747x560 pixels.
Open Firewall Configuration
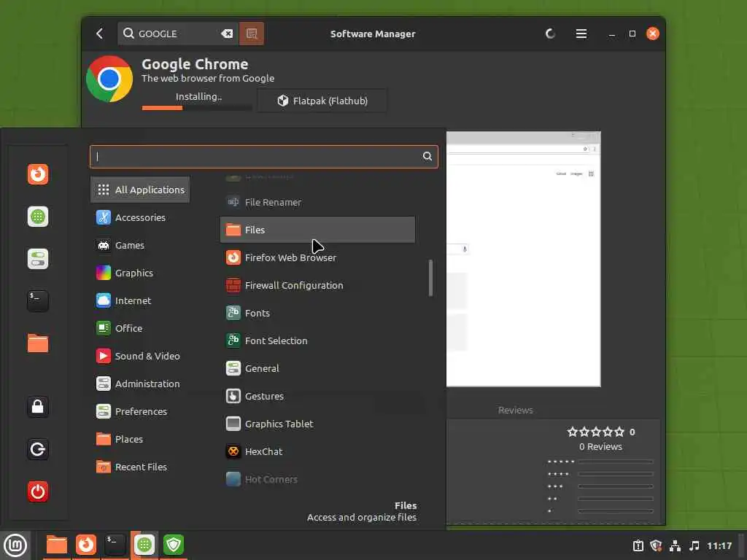[317, 285]
